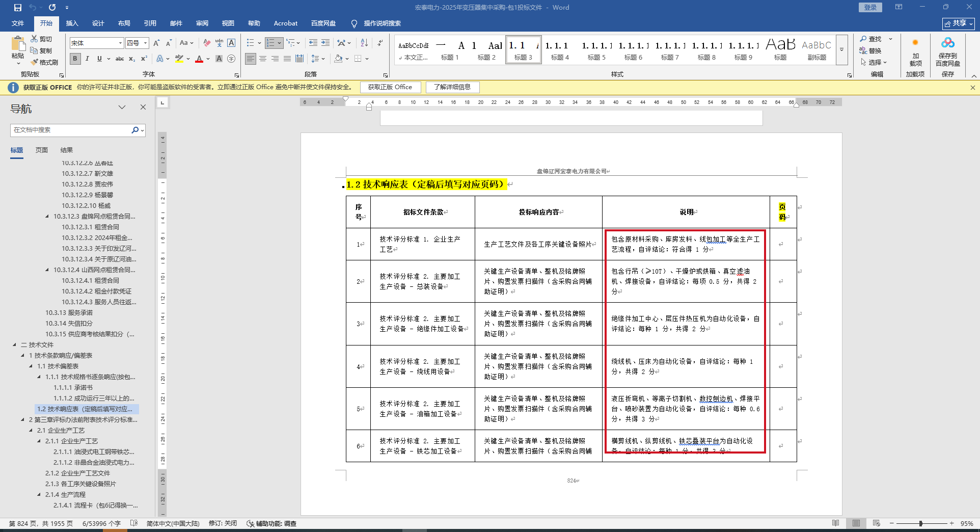Screen dimensions: 980x532
Task: Click the 共享 share button
Action: click(x=959, y=23)
